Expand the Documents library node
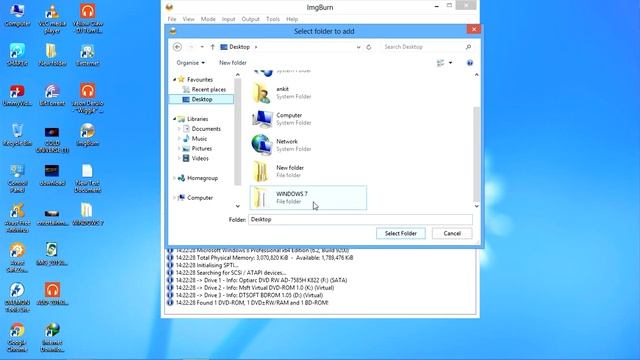The width and height of the screenshot is (640, 360). [x=179, y=129]
